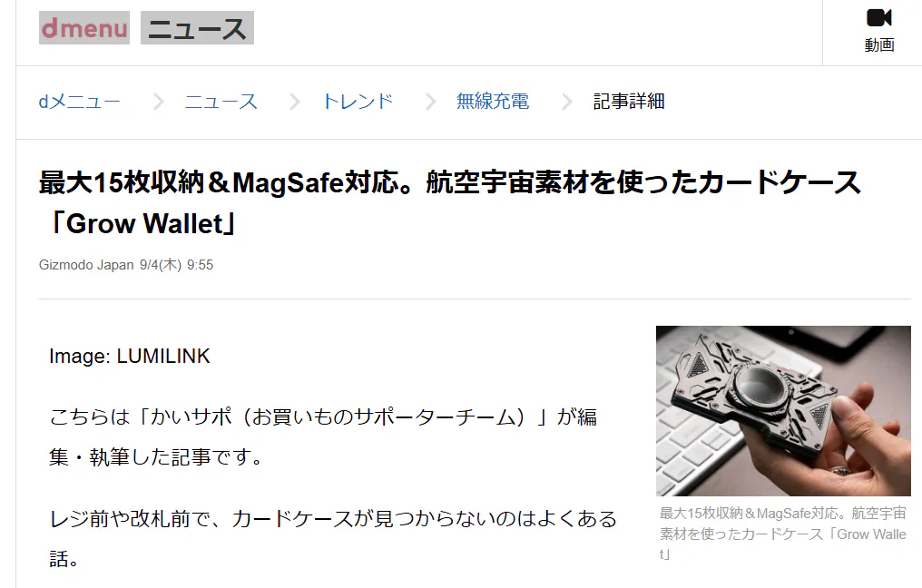The height and width of the screenshot is (588, 922).
Task: Click the dmenu logo
Action: click(x=84, y=27)
